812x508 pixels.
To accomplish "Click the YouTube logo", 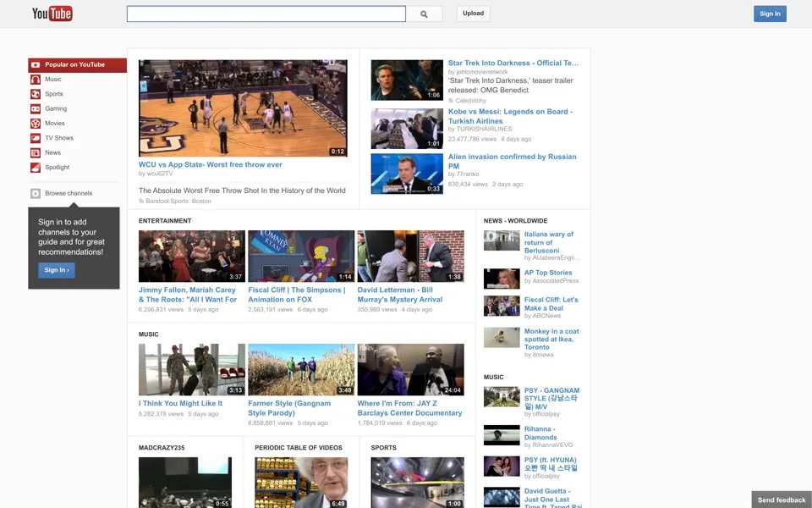I will 52,14.
